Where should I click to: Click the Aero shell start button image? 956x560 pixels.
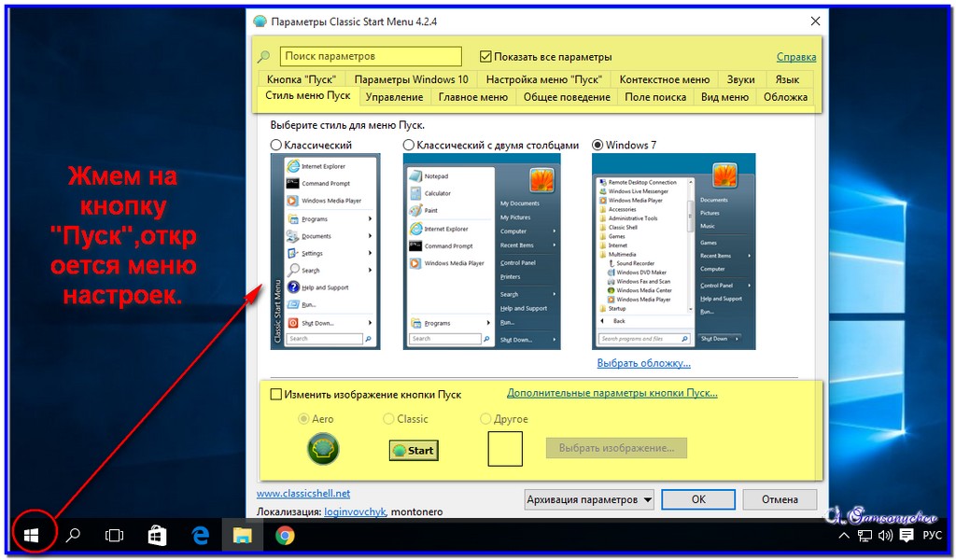(323, 449)
